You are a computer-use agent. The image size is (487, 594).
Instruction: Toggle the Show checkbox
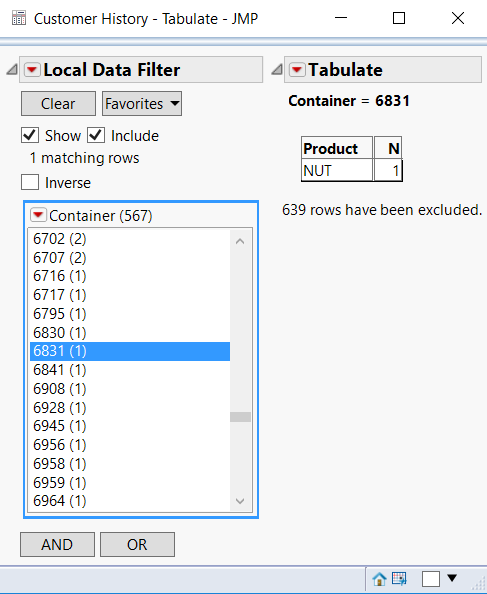(30, 136)
